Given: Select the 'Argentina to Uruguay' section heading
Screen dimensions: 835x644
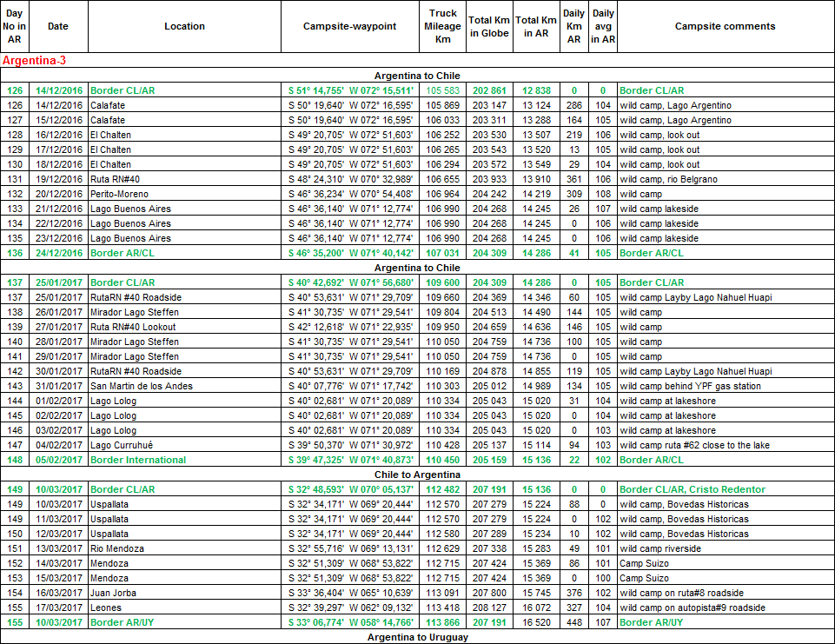Looking at the screenshot, I should (x=417, y=637).
